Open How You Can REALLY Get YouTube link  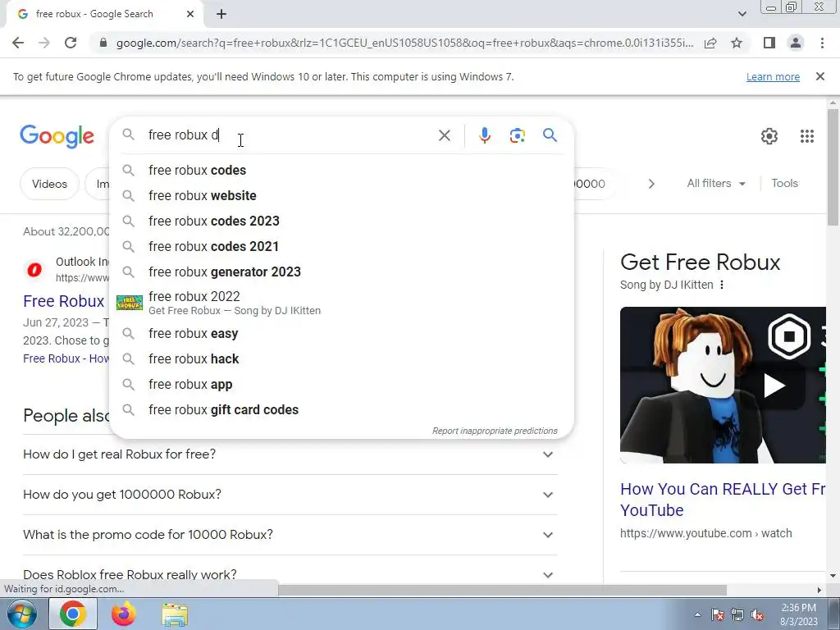(723, 500)
